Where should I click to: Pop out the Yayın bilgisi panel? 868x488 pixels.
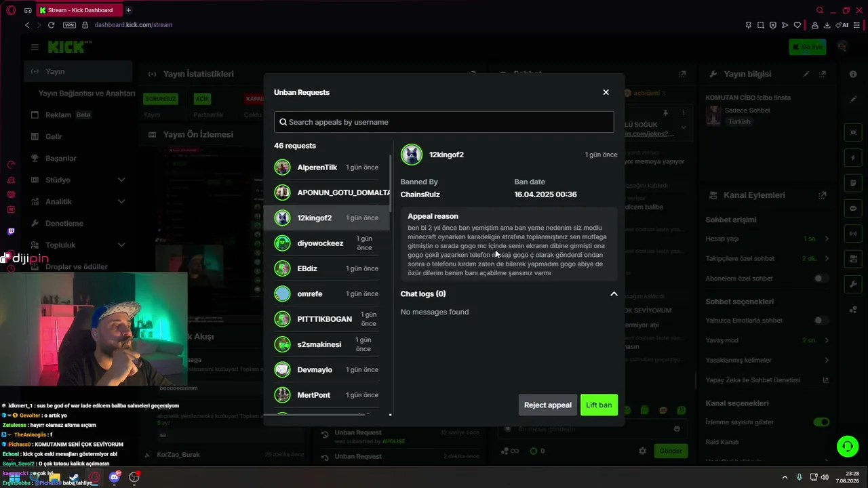[823, 74]
